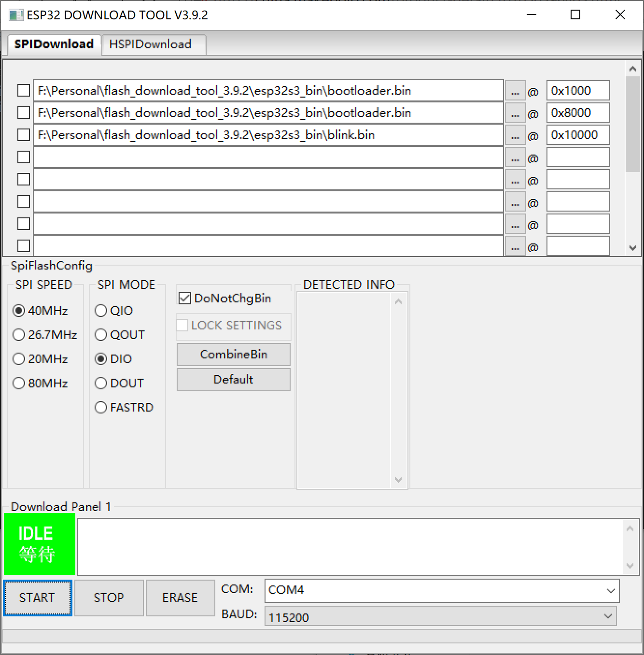Close the ESP32 Download Tool window
Viewport: 644px width, 655px height.
pos(620,15)
